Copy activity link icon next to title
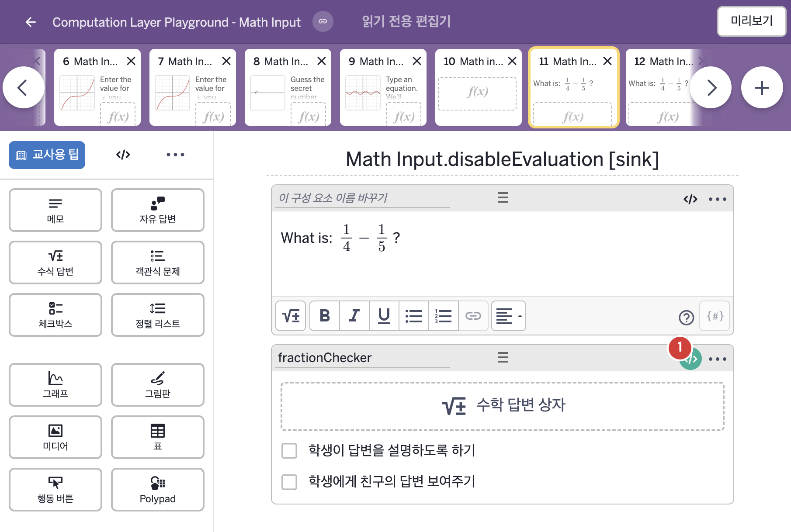Viewport: 791px width, 532px height. pos(323,21)
